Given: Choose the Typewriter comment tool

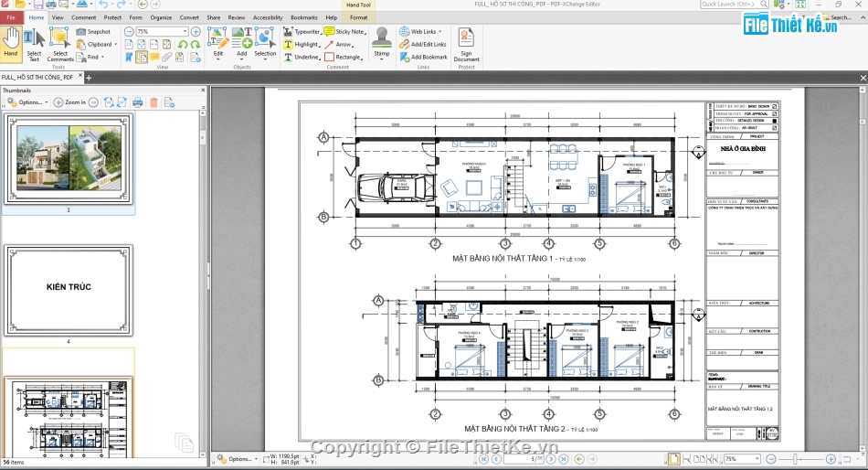Looking at the screenshot, I should (301, 31).
